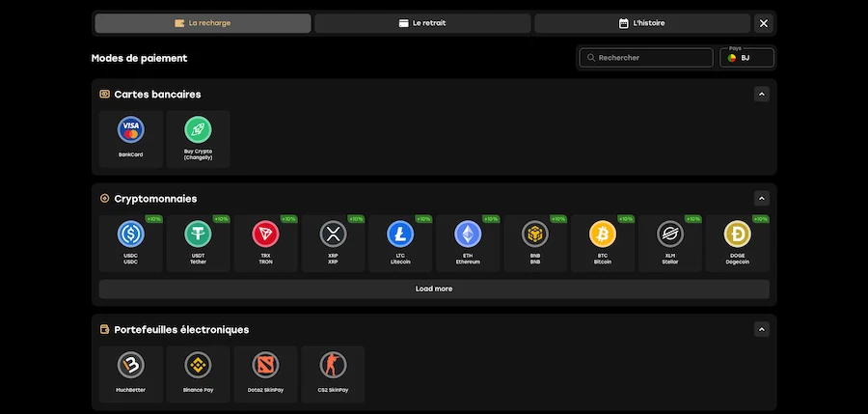Click the "USDT Tether" label text
The height and width of the screenshot is (414, 868).
pyautogui.click(x=198, y=259)
